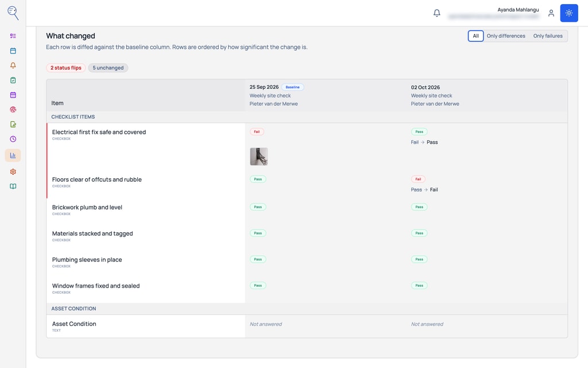Click Electrical first fix safe and covered

click(x=99, y=132)
